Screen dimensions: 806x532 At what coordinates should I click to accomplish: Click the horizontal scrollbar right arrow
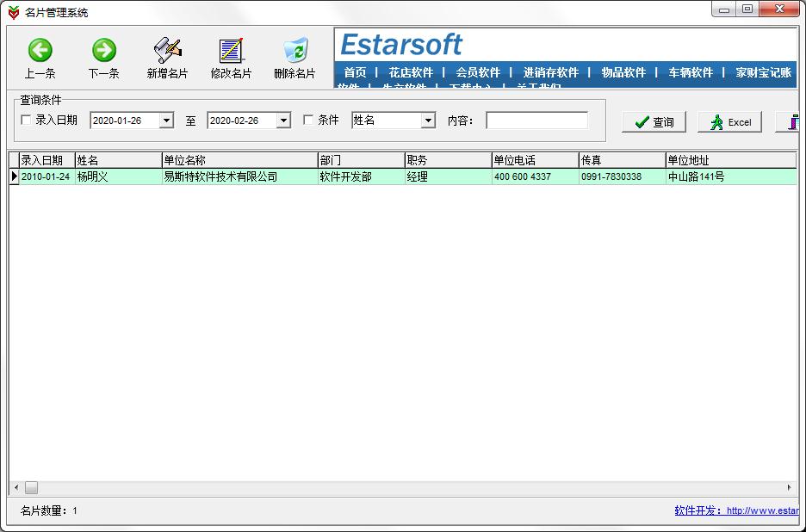790,487
